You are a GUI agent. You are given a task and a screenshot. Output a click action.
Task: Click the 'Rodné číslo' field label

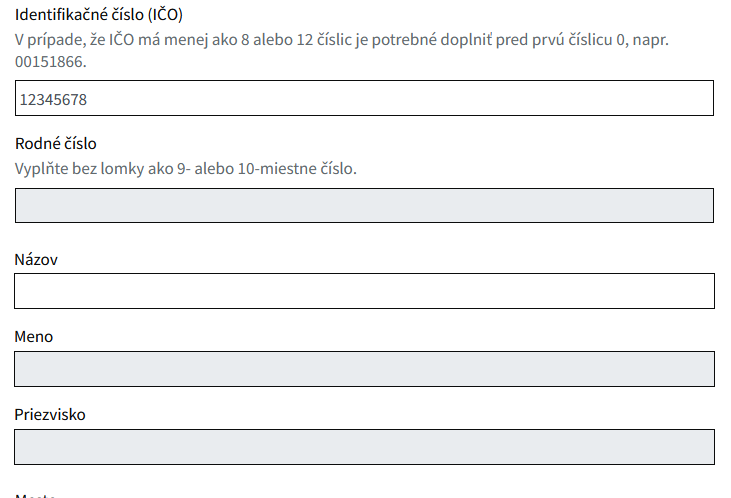55,144
